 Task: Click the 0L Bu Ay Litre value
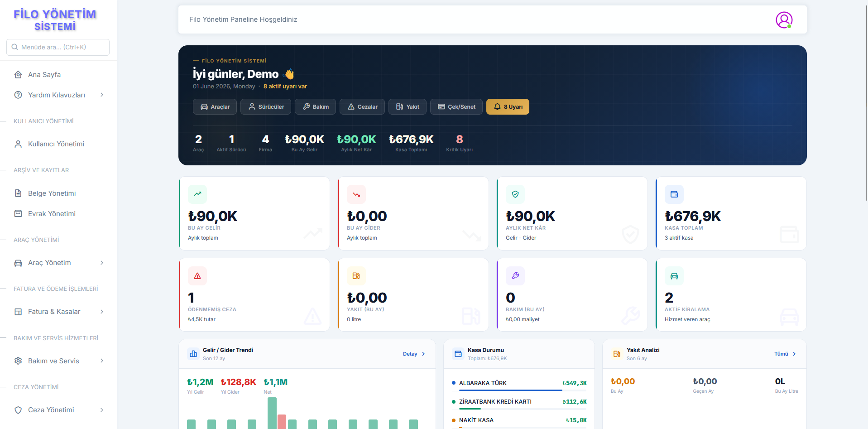780,381
